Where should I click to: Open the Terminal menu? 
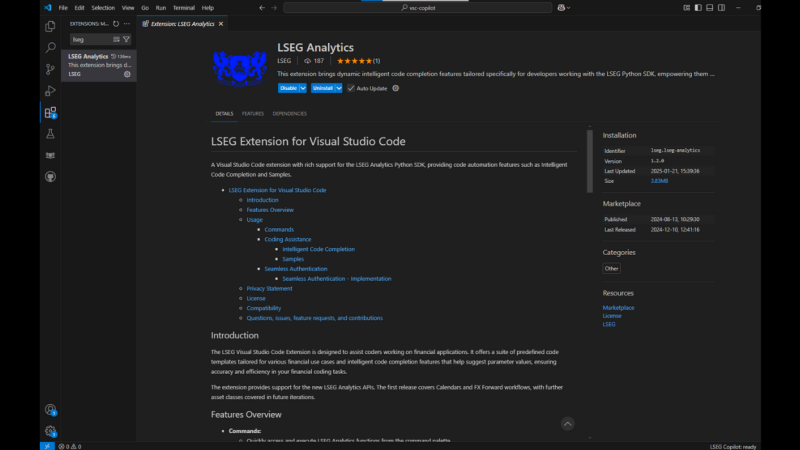coord(184,8)
